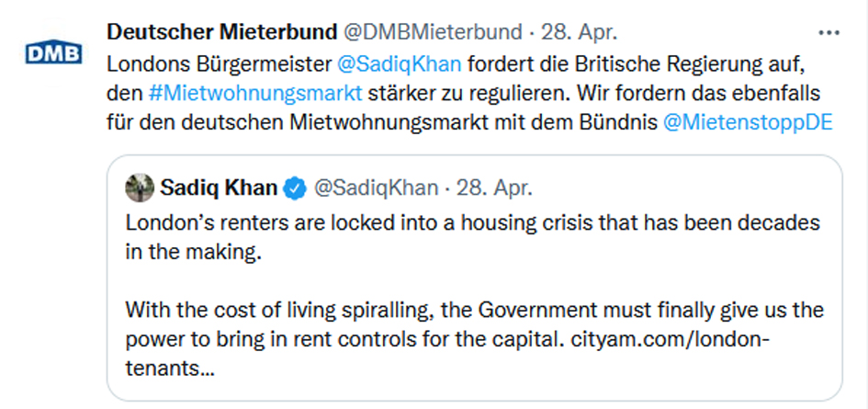
Task: Click the blue verified badge
Action: click(x=295, y=189)
